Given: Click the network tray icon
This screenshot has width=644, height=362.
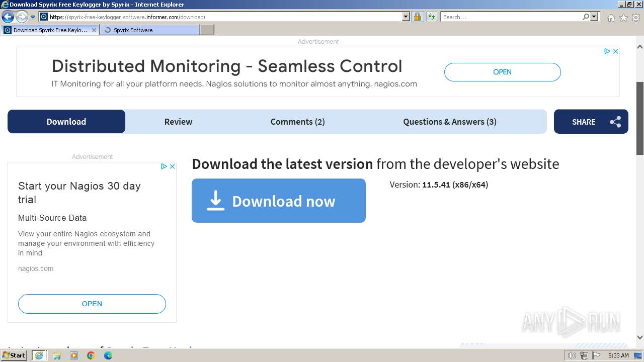Looking at the screenshot, I should point(584,355).
